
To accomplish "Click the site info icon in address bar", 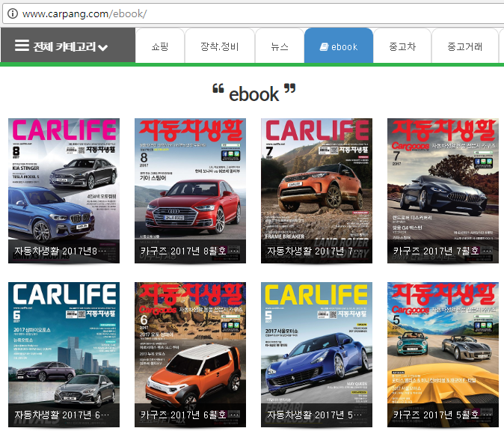I will (13, 13).
